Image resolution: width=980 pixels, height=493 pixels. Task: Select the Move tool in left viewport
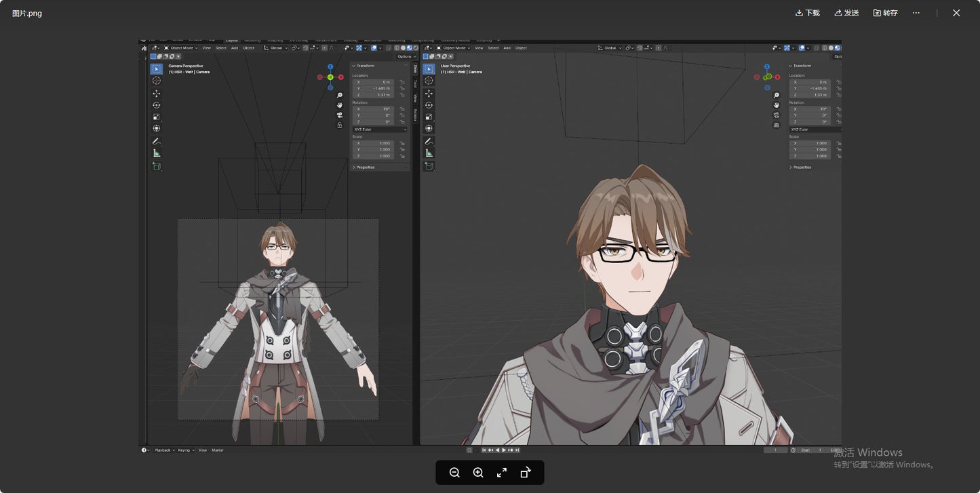pyautogui.click(x=157, y=94)
